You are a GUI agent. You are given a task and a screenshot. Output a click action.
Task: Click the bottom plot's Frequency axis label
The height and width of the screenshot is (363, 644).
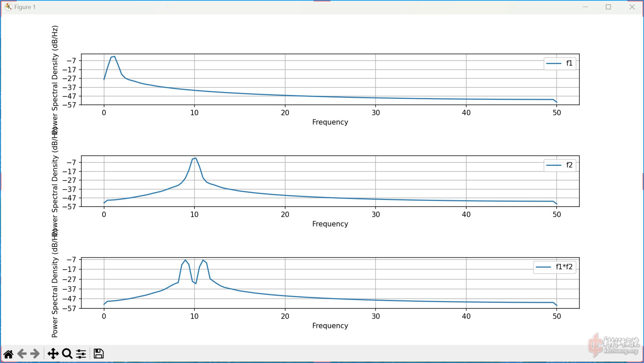pyautogui.click(x=330, y=326)
